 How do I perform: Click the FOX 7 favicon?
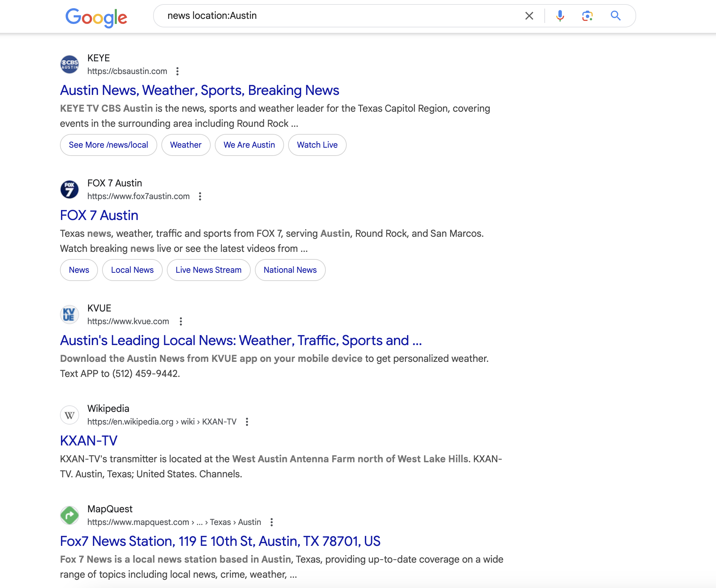pos(70,189)
